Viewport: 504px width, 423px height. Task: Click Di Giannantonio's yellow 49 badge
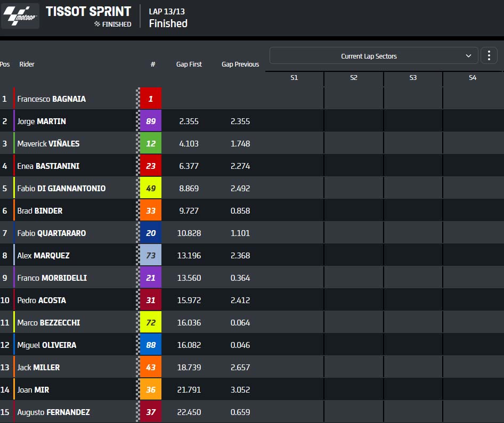point(151,188)
